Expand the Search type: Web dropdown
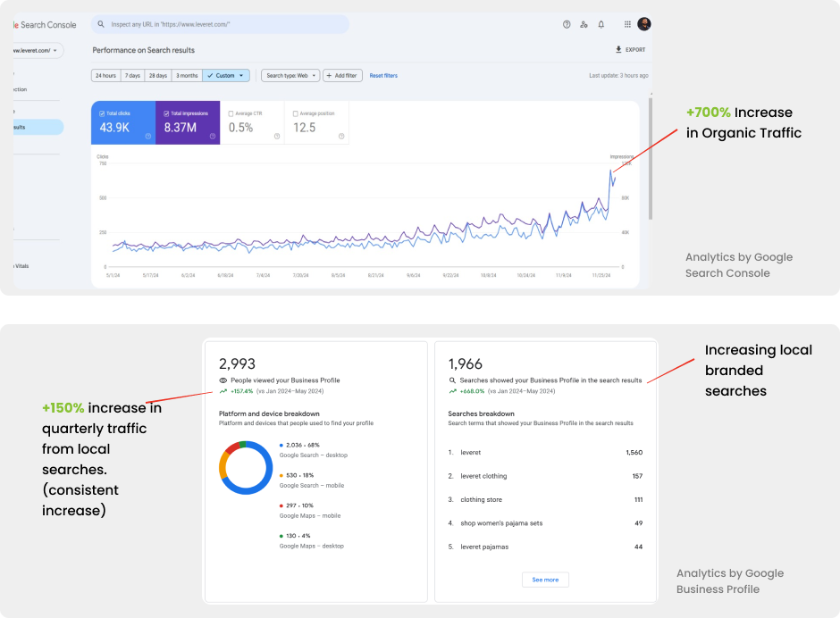 pyautogui.click(x=290, y=76)
